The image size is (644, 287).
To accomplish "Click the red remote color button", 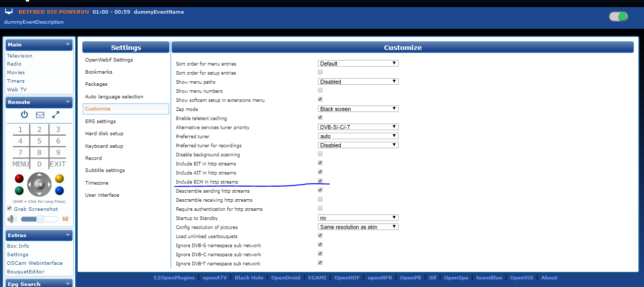I will (x=19, y=179).
